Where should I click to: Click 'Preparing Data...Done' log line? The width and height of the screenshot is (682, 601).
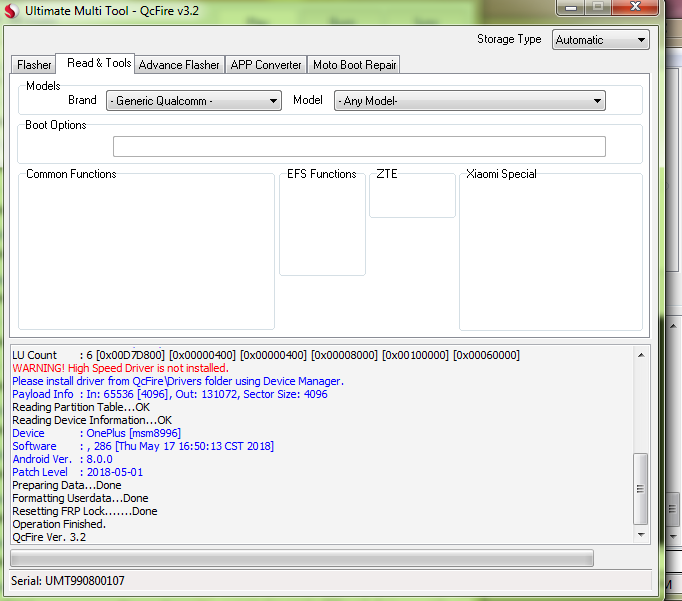[x=67, y=486]
